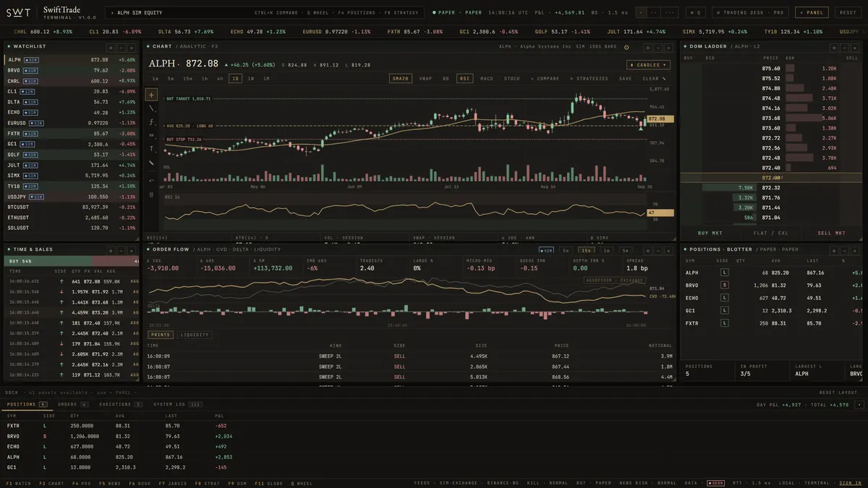Click the Sell Mkt button
Image resolution: width=868 pixels, height=488 pixels.
830,233
